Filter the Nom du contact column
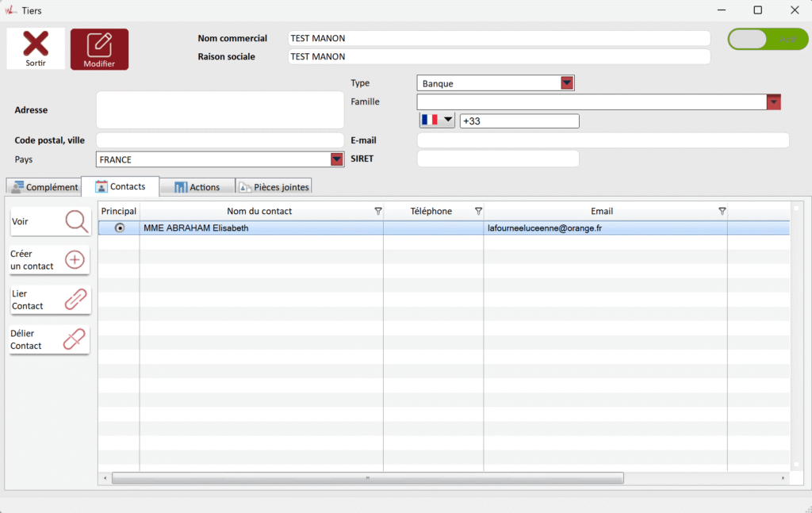The height and width of the screenshot is (513, 812). [x=377, y=211]
